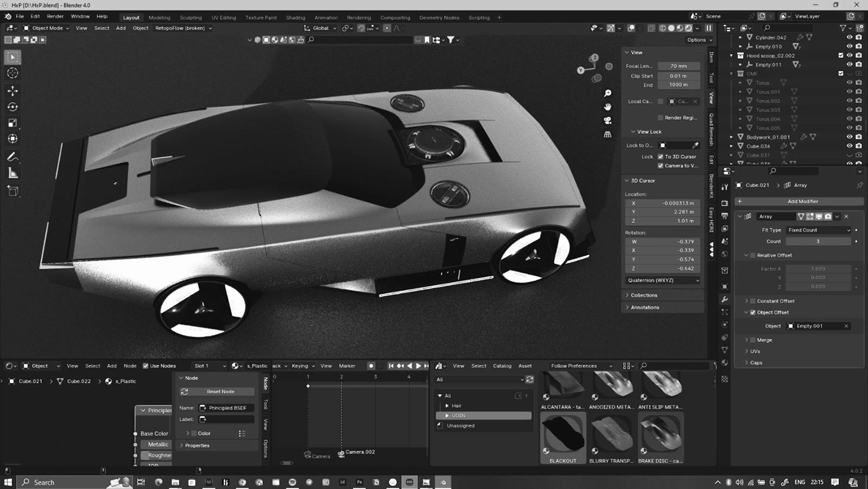
Task: Uncheck the Object Offset checkbox
Action: coord(753,312)
